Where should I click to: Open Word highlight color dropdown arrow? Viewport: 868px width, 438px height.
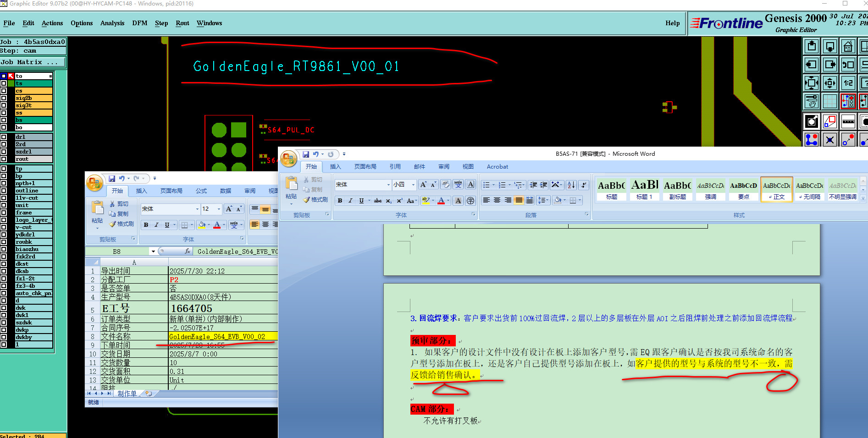coord(433,200)
